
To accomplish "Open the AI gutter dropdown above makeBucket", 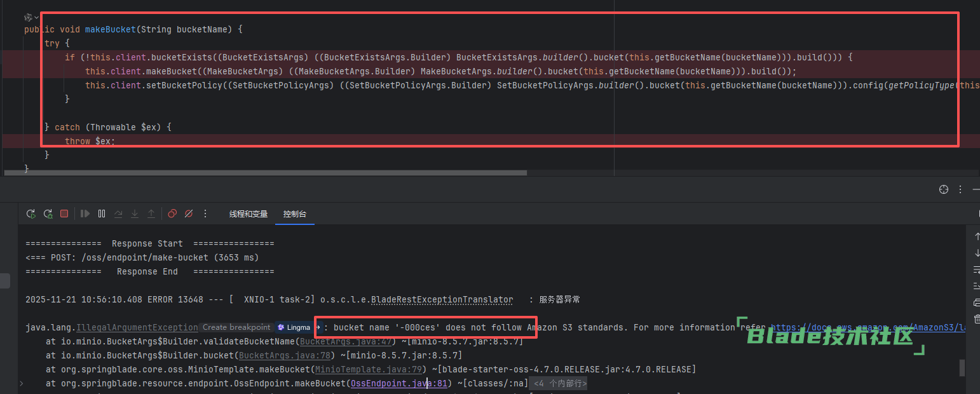I will (31, 17).
